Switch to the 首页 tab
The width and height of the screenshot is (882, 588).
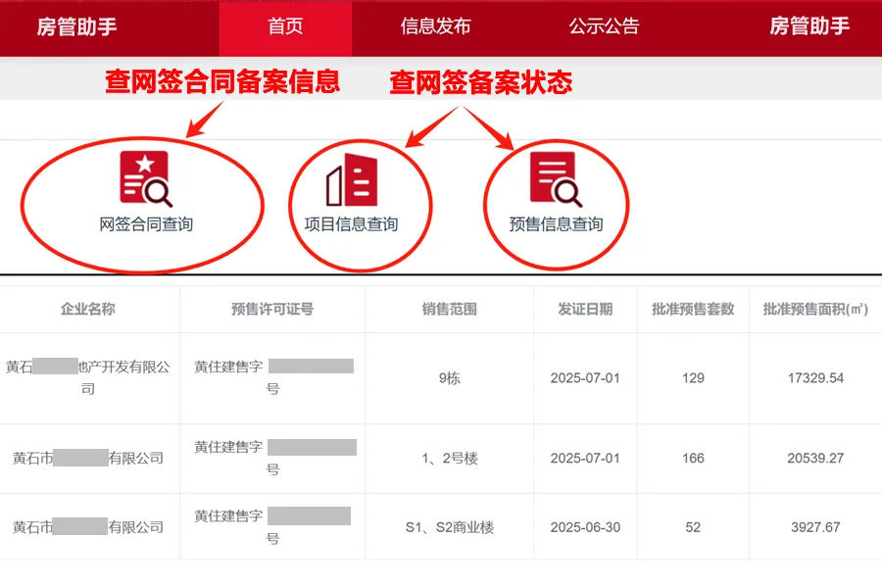pos(285,27)
